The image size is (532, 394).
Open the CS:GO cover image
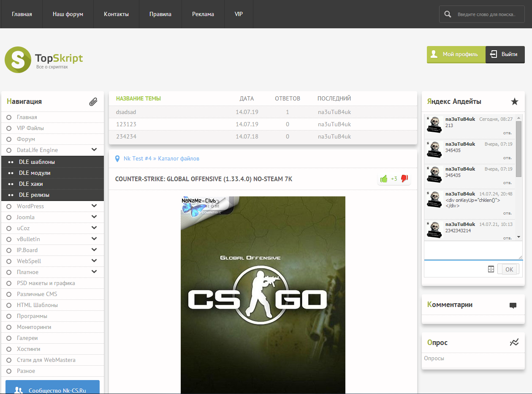coord(263,295)
